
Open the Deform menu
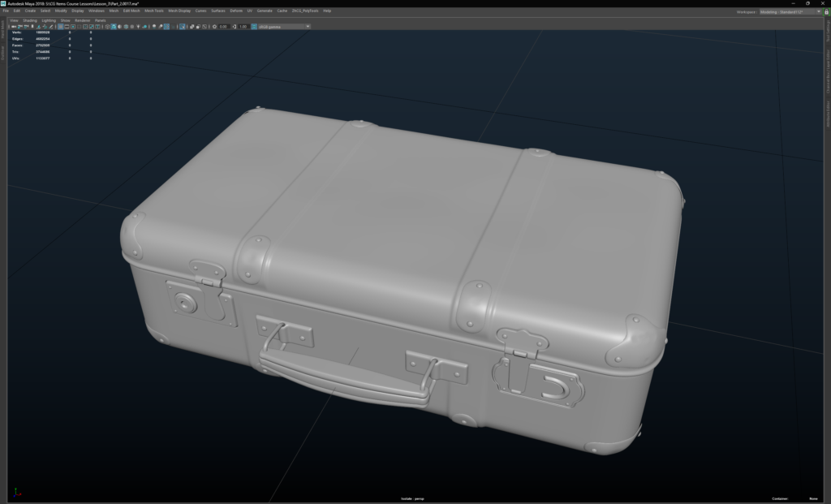[236, 11]
